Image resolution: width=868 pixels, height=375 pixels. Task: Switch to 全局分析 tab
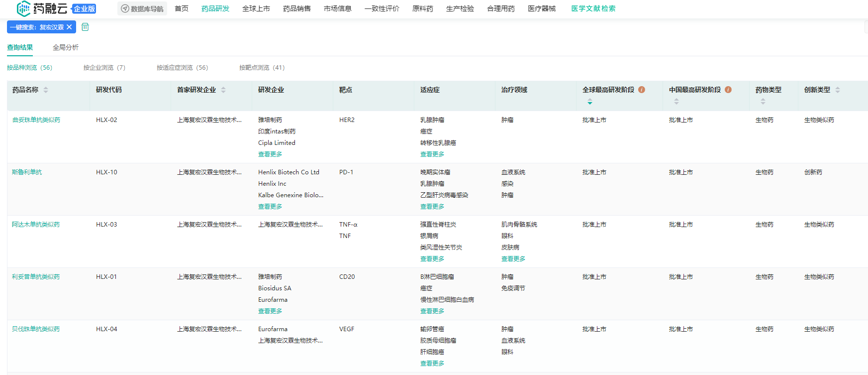[66, 47]
